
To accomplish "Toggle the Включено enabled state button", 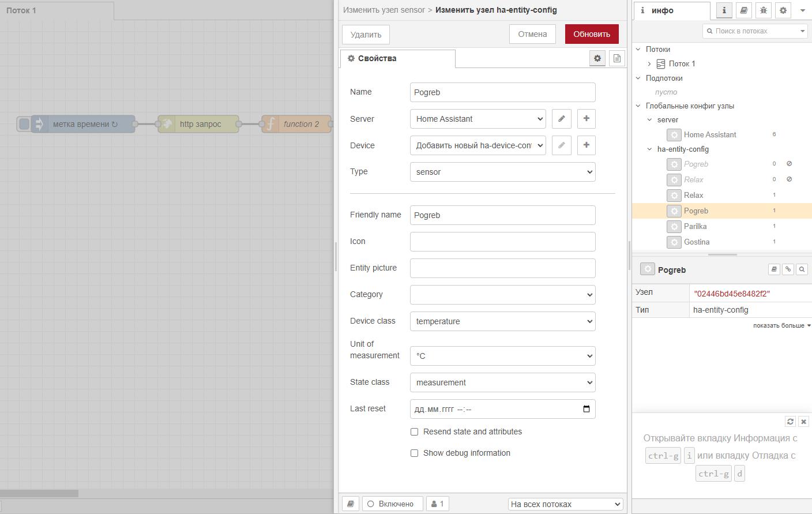I will [x=392, y=504].
